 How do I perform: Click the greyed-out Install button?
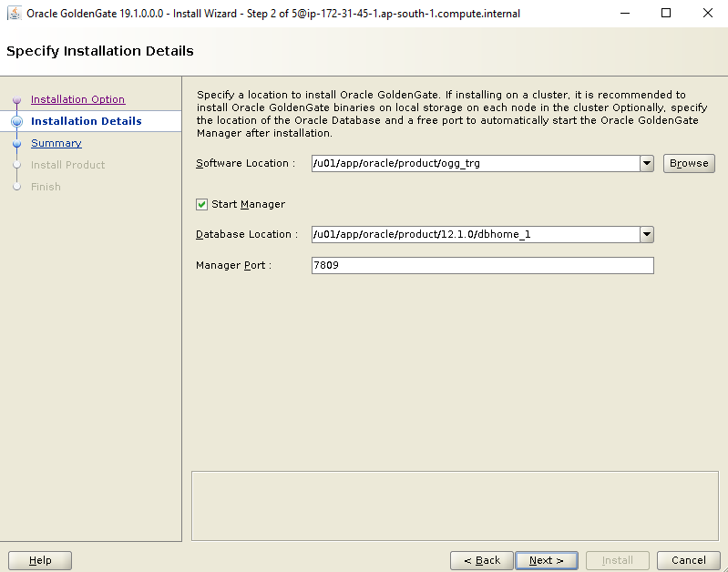(618, 560)
